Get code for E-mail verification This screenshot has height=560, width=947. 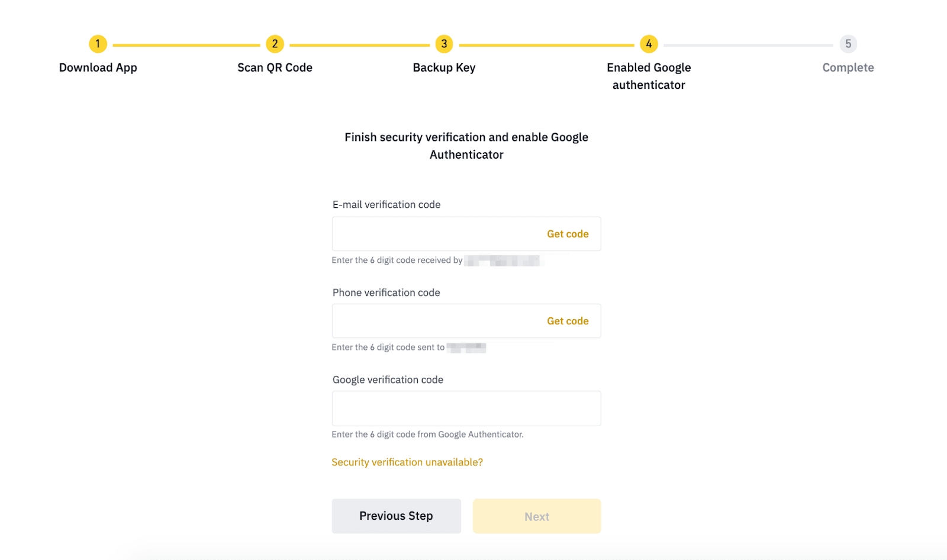click(568, 234)
